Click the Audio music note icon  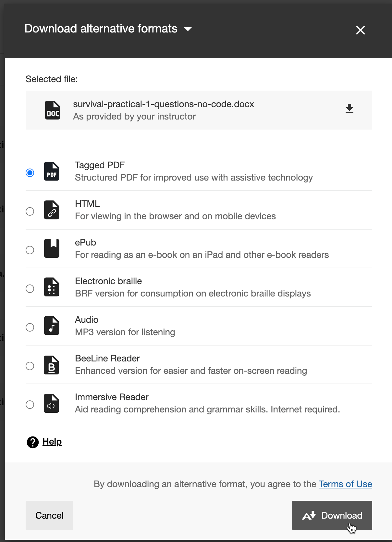(52, 326)
